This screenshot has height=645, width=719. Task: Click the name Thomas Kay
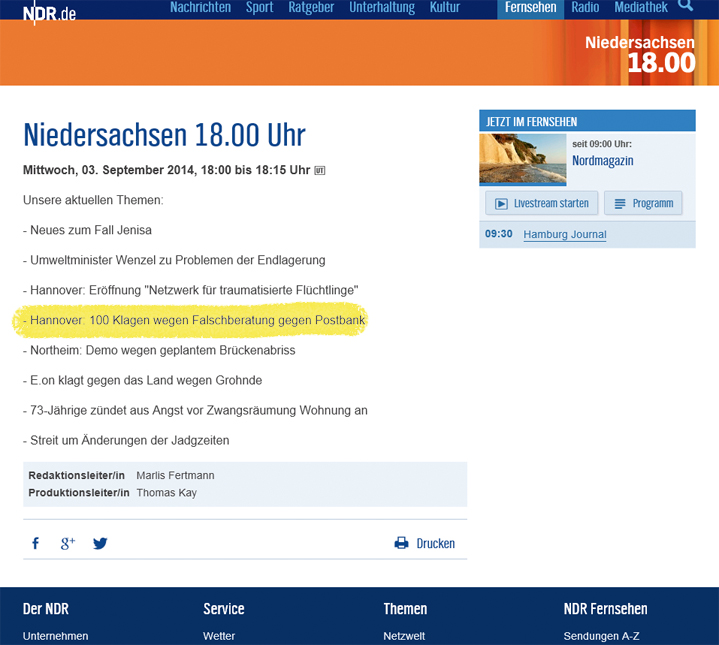(x=166, y=493)
